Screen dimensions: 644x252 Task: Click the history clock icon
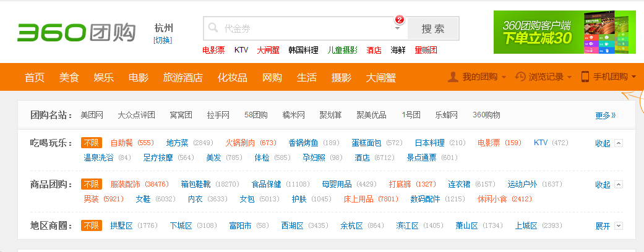[520, 77]
